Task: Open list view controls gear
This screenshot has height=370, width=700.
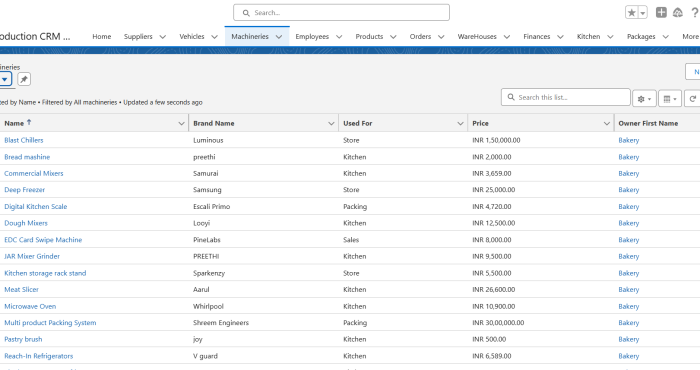Action: (644, 99)
